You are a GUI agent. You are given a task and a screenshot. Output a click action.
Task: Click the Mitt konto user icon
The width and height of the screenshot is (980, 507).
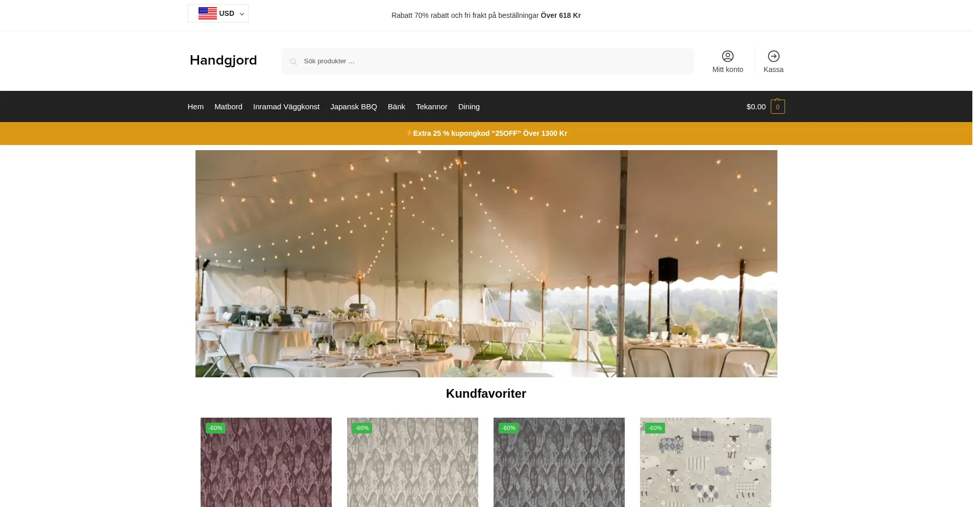[727, 56]
